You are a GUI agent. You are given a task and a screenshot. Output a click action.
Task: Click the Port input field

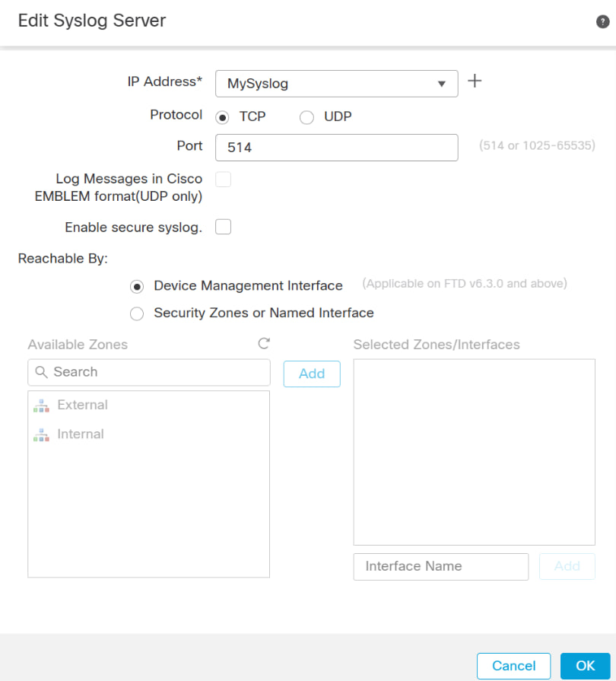[336, 147]
